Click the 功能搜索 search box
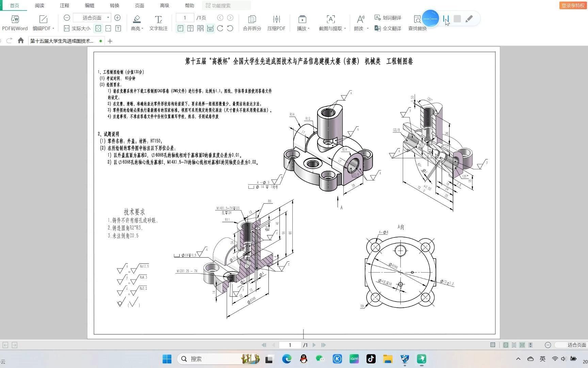Screen dimensions: 588x368 [x=227, y=5]
